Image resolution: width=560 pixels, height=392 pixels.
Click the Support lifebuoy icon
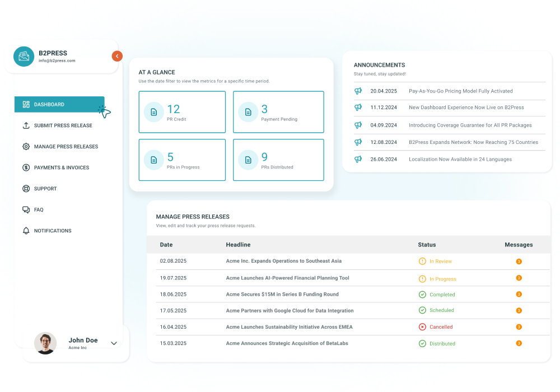(x=26, y=189)
